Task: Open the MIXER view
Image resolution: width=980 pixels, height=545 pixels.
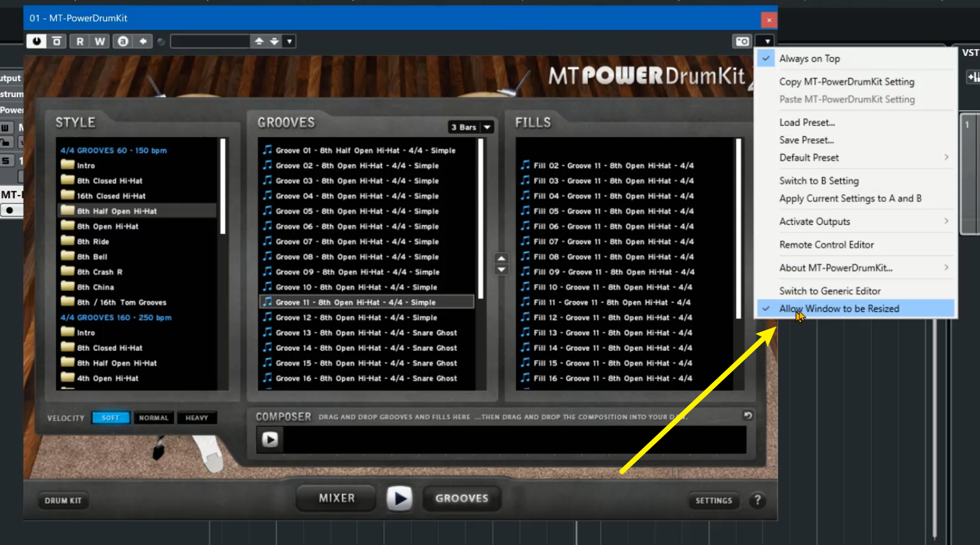Action: pos(337,498)
